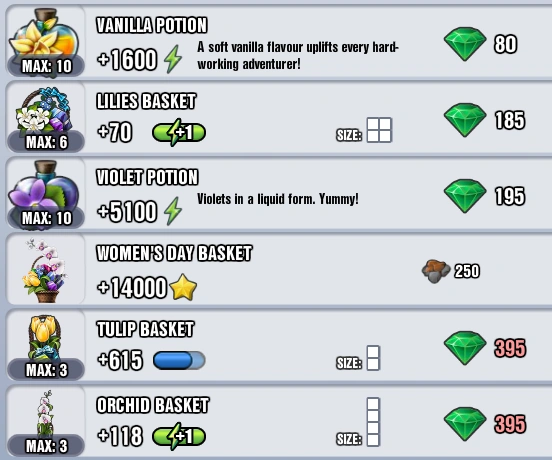Select the Orchid Basket item icon
Image resolution: width=552 pixels, height=460 pixels.
(x=46, y=412)
